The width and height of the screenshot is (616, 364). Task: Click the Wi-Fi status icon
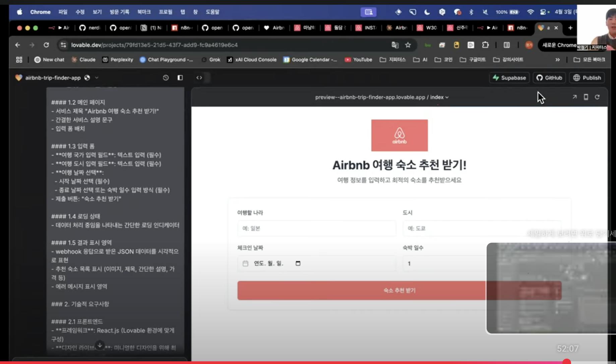click(x=530, y=12)
